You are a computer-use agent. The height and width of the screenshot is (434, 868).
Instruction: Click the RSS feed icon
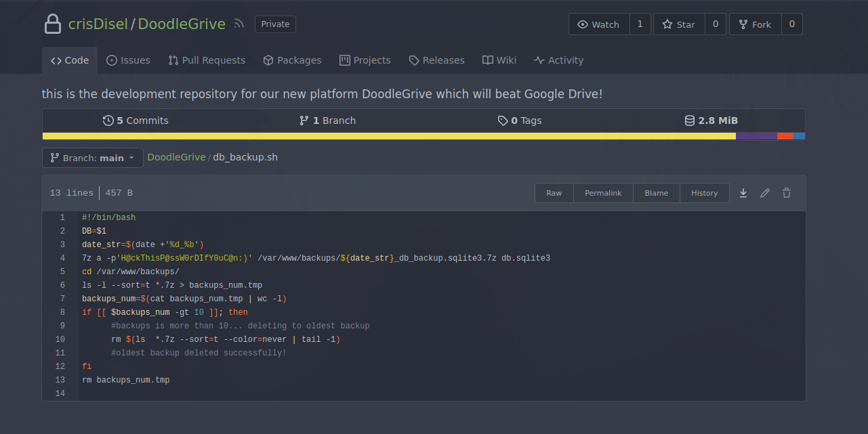[239, 24]
